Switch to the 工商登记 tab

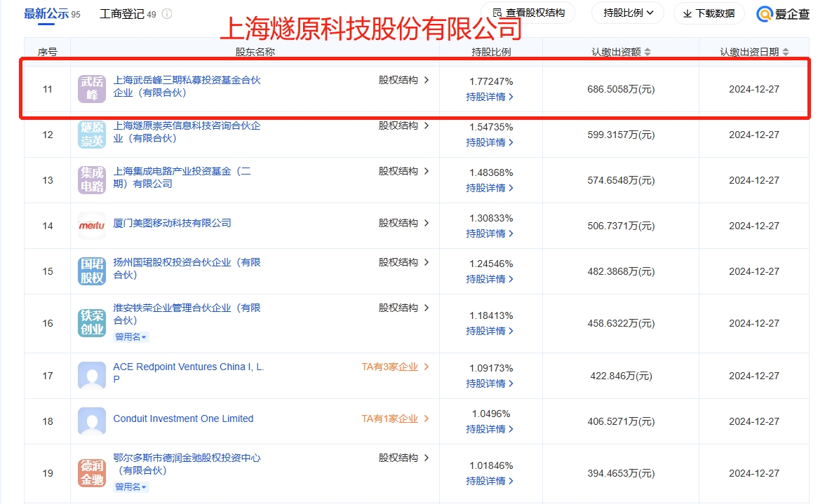[128, 14]
